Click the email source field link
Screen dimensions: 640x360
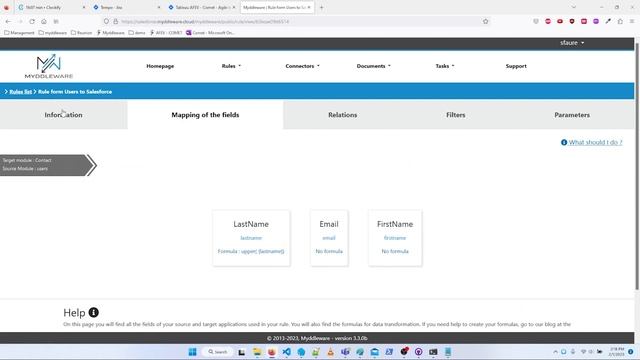(329, 238)
